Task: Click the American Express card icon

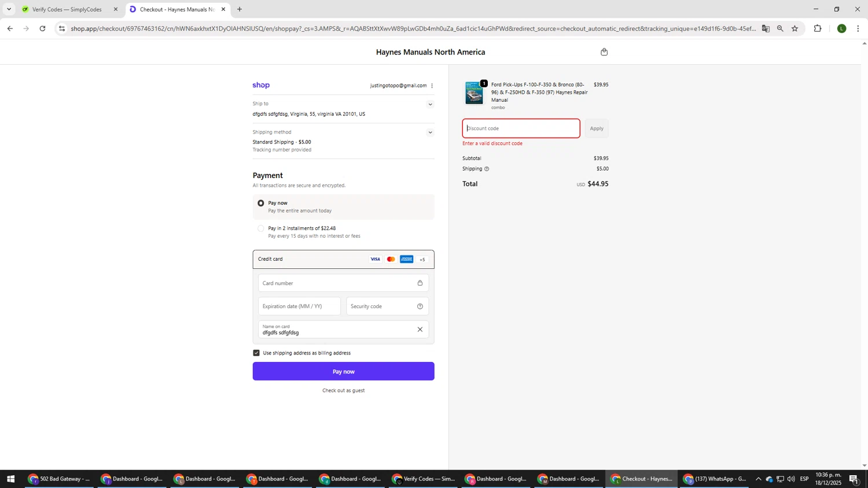Action: coord(407,259)
